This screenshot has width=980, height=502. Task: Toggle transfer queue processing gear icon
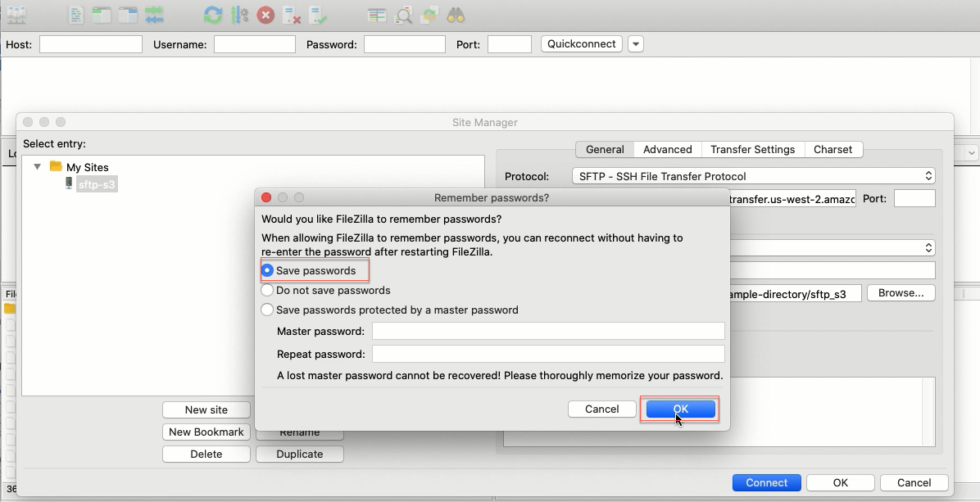click(239, 15)
